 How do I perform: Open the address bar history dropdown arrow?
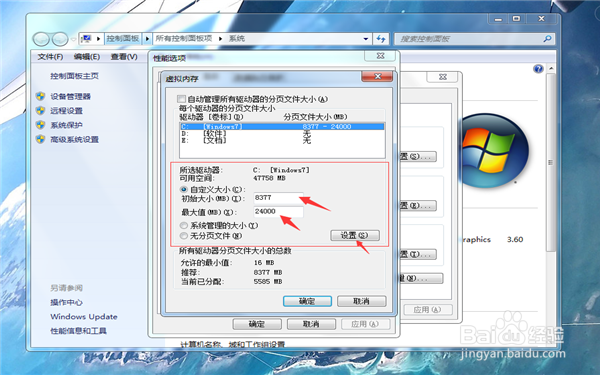tap(365, 39)
